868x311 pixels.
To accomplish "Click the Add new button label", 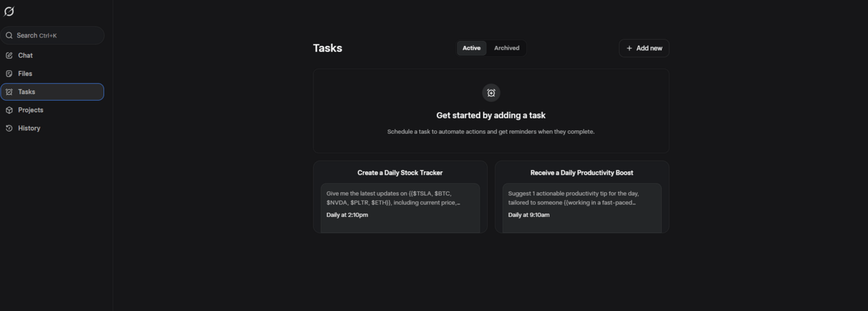I will pyautogui.click(x=649, y=48).
